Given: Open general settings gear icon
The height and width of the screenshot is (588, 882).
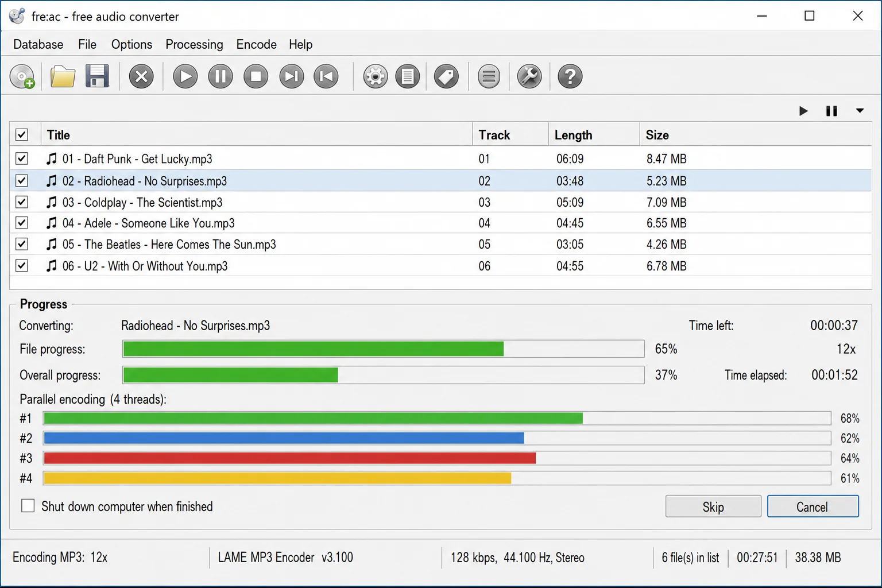Looking at the screenshot, I should pyautogui.click(x=375, y=76).
